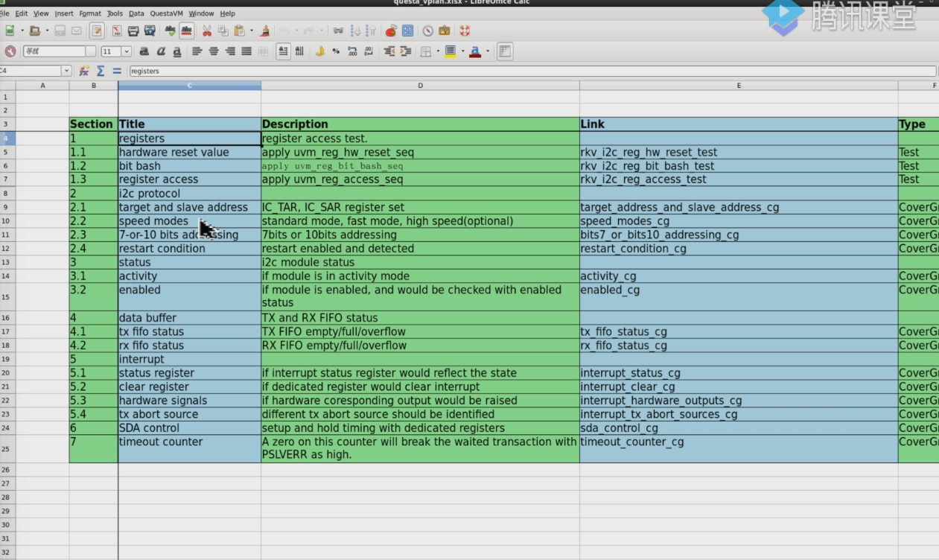Open the Font Size dropdown

[126, 51]
